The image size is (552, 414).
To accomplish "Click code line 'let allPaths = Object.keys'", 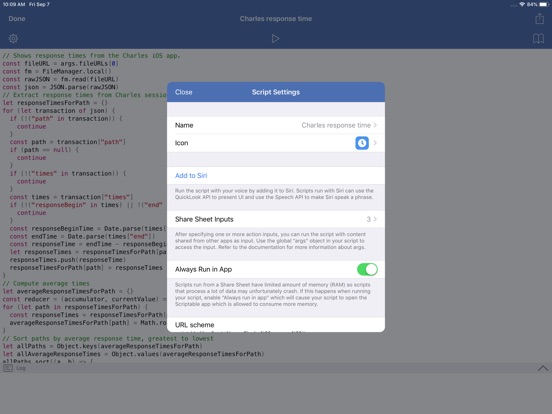I will pos(101,346).
